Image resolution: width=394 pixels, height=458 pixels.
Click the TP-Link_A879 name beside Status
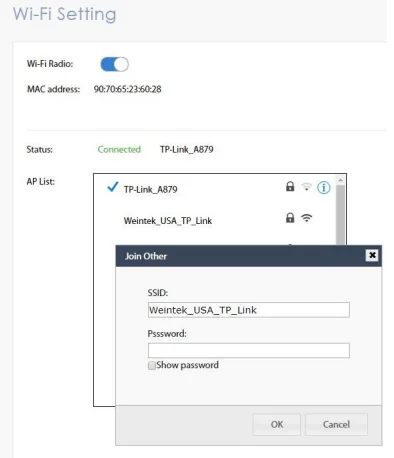pos(187,149)
